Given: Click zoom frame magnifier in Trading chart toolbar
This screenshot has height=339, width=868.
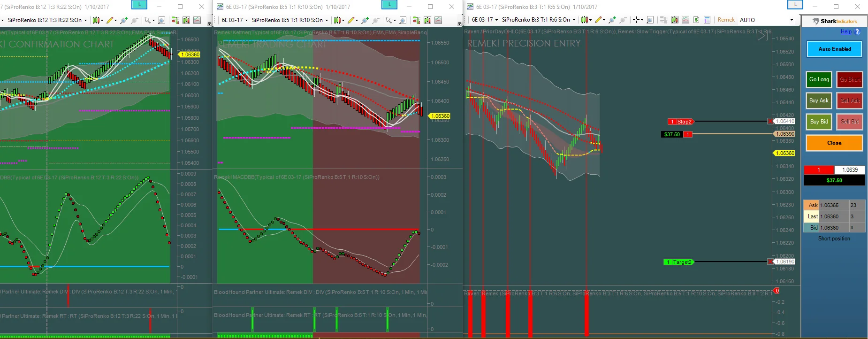Looking at the screenshot, I should 403,20.
